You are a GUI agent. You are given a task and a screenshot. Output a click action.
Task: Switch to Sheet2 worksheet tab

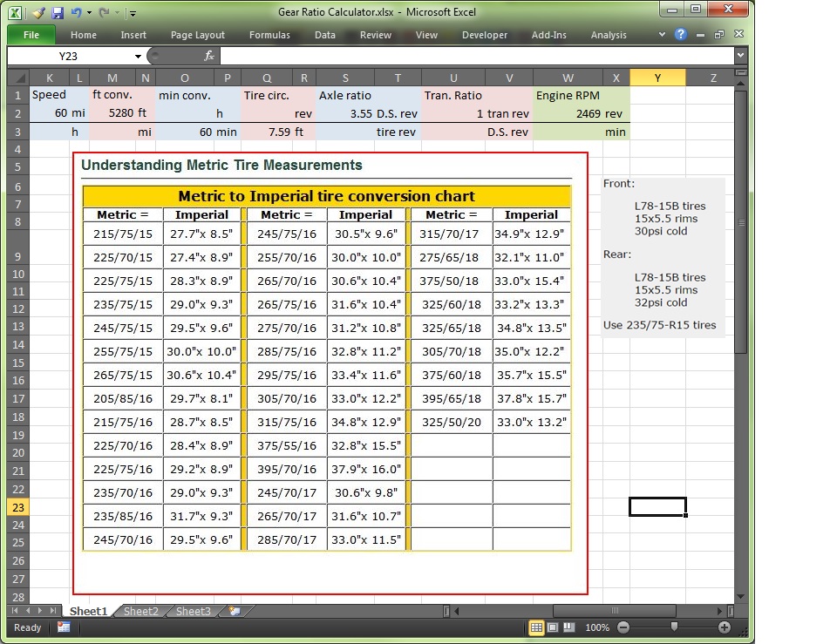[141, 611]
